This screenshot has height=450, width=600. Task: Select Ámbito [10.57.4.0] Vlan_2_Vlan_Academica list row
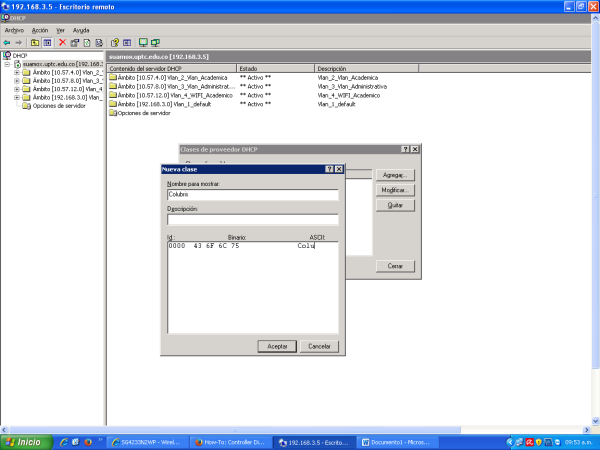[x=168, y=78]
